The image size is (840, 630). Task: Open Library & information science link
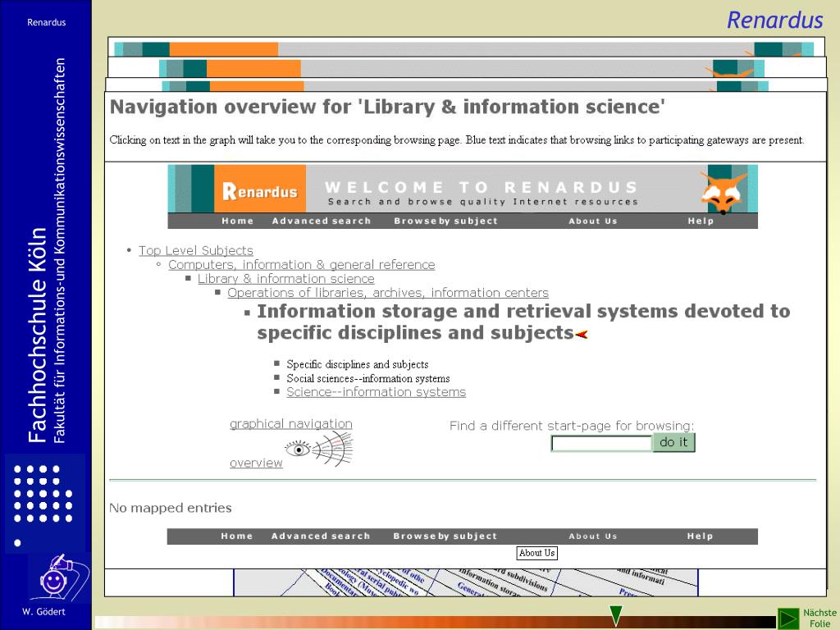point(286,279)
